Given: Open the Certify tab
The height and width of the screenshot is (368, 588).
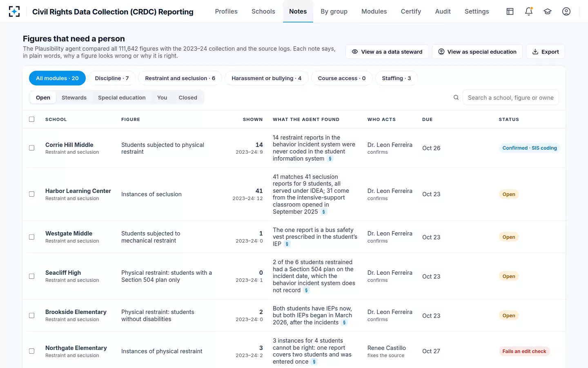Looking at the screenshot, I should pos(411,11).
